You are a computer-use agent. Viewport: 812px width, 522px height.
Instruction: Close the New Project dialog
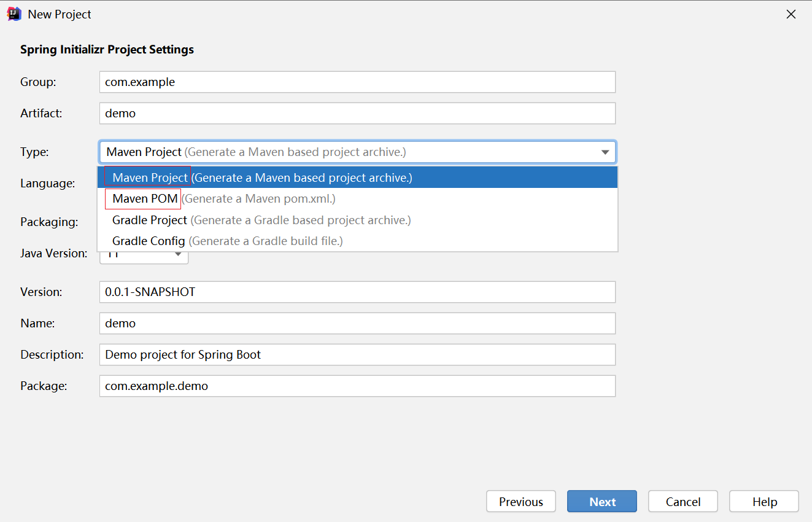click(791, 14)
